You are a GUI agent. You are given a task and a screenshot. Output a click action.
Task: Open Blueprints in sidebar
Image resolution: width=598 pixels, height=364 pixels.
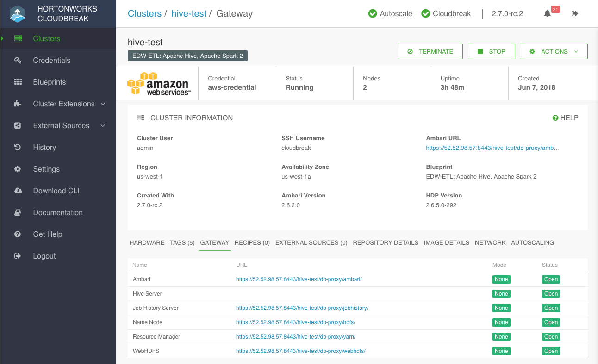click(58, 82)
